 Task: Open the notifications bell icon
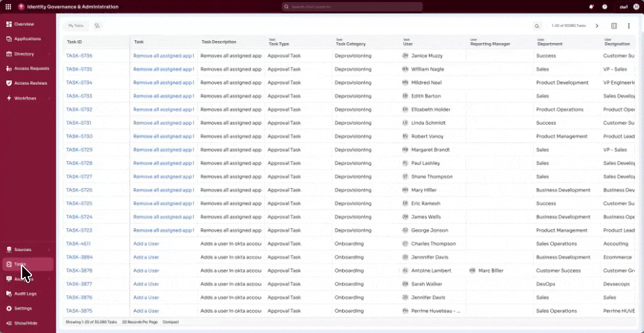coord(591,6)
